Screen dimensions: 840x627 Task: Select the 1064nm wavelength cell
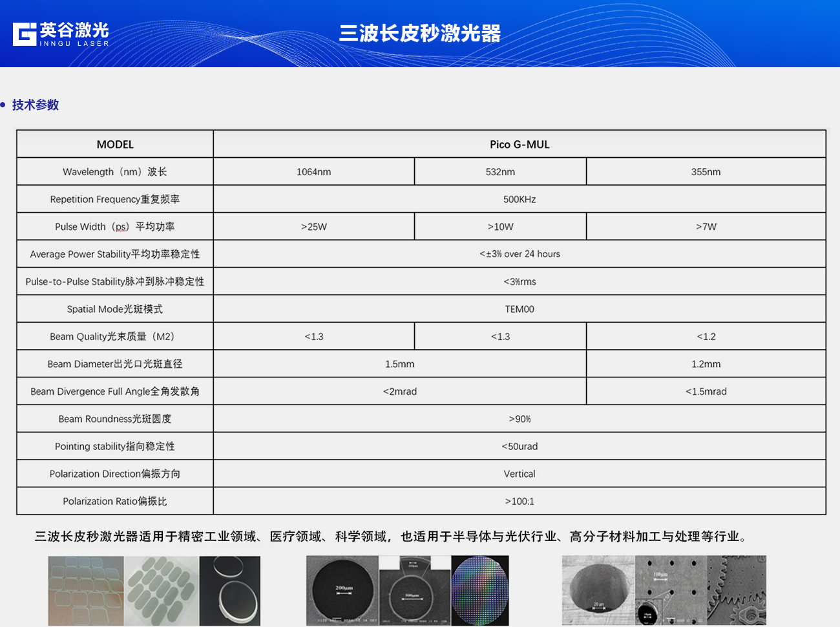(313, 172)
